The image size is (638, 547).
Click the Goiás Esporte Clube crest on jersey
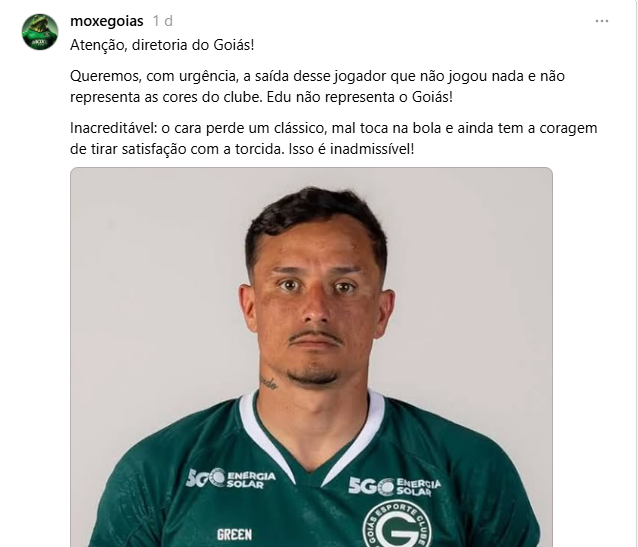click(398, 524)
